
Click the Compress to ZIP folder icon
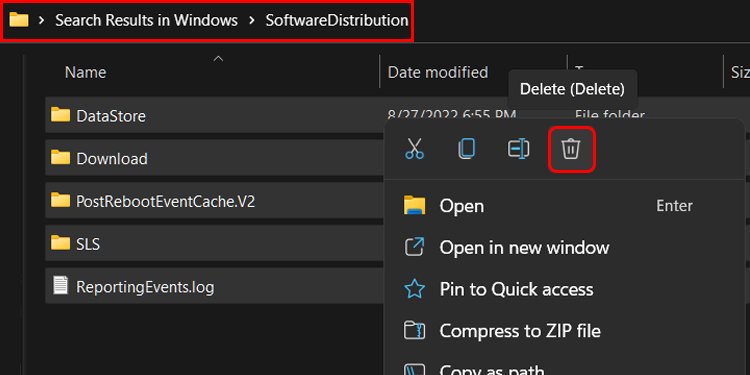414,331
